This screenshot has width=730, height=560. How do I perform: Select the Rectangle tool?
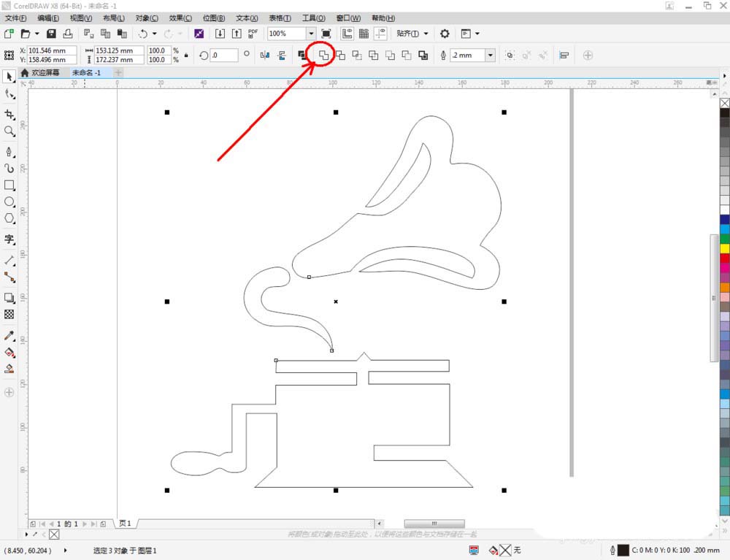(9, 185)
